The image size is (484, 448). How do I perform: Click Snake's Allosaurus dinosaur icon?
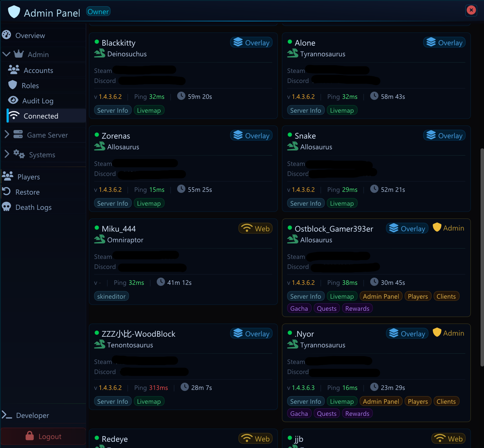tap(293, 146)
